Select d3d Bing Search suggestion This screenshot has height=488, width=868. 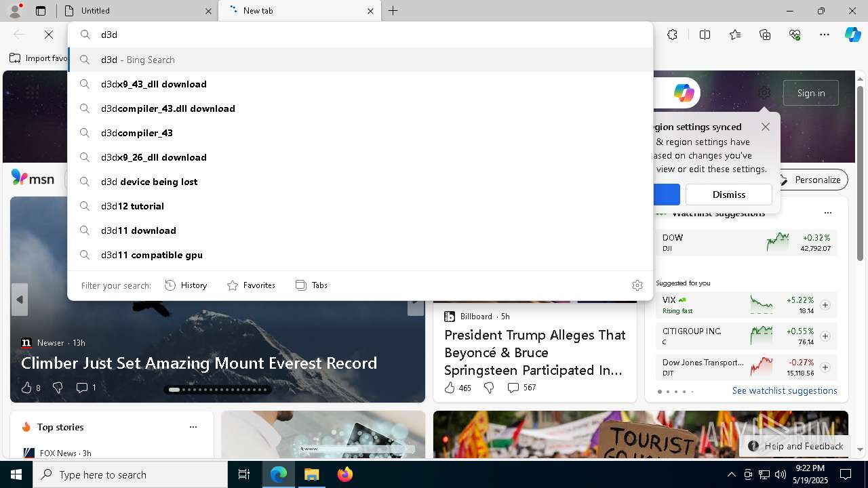360,60
